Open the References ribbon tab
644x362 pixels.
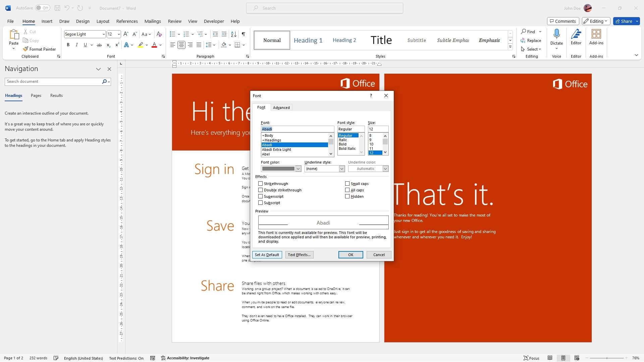coord(127,21)
